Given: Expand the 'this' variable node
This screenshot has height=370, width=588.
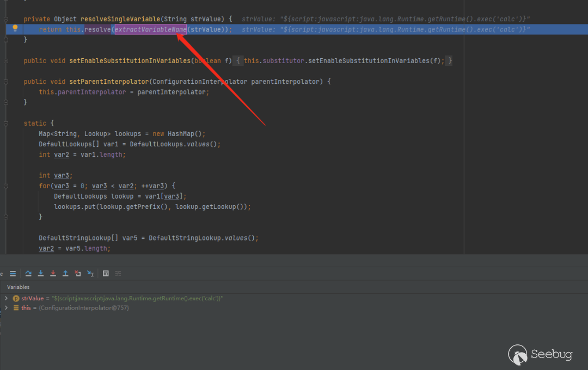Looking at the screenshot, I should coord(6,308).
